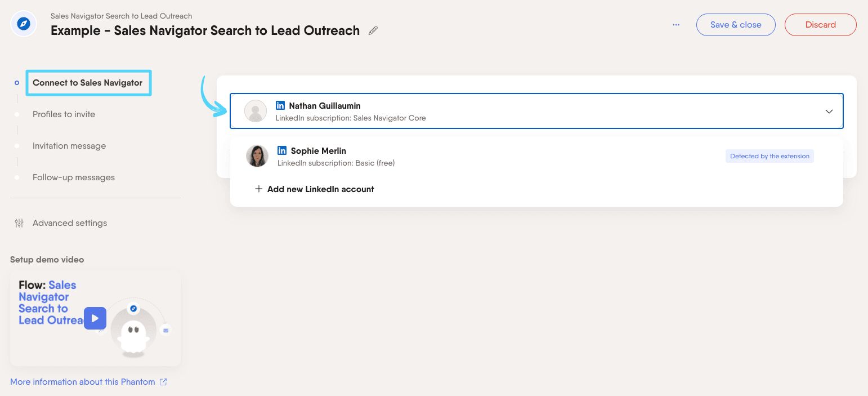Click the Setup demo video heading
Screen dimensions: 868x396
(x=47, y=260)
